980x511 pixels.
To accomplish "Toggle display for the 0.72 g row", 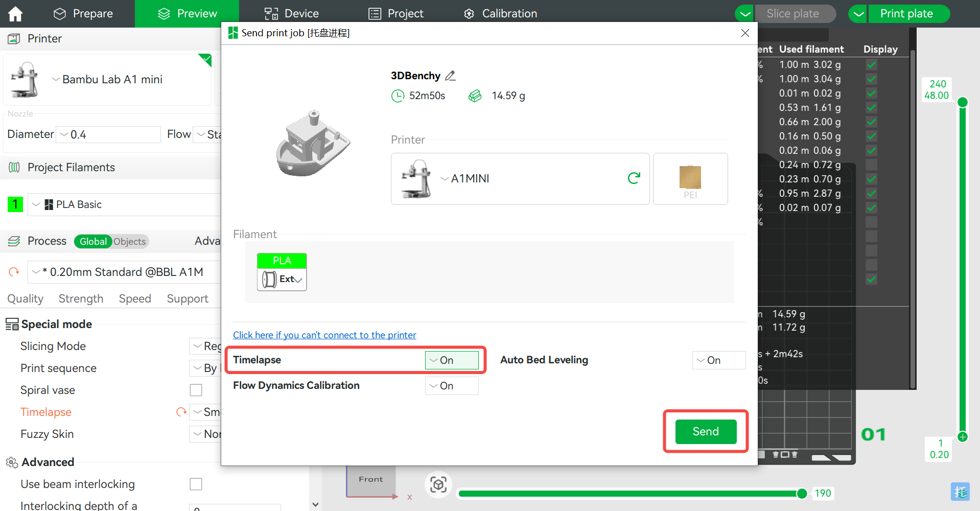I will coord(872,165).
